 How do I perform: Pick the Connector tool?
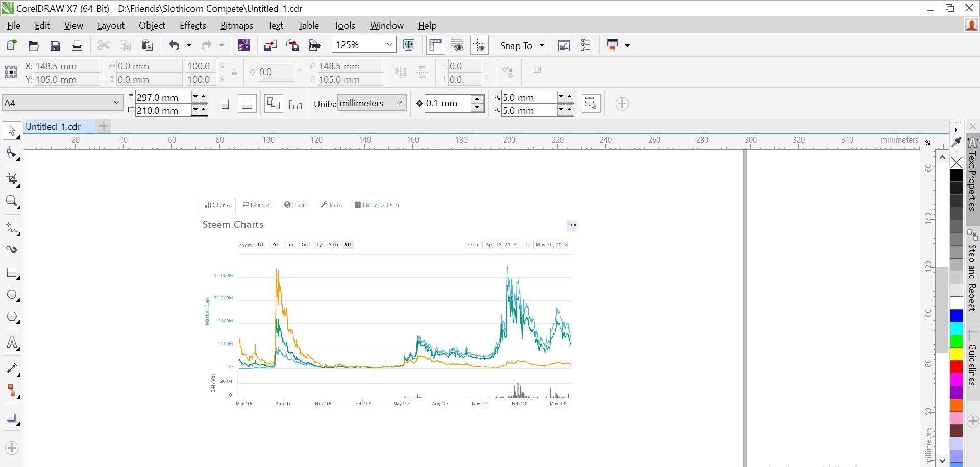click(12, 391)
